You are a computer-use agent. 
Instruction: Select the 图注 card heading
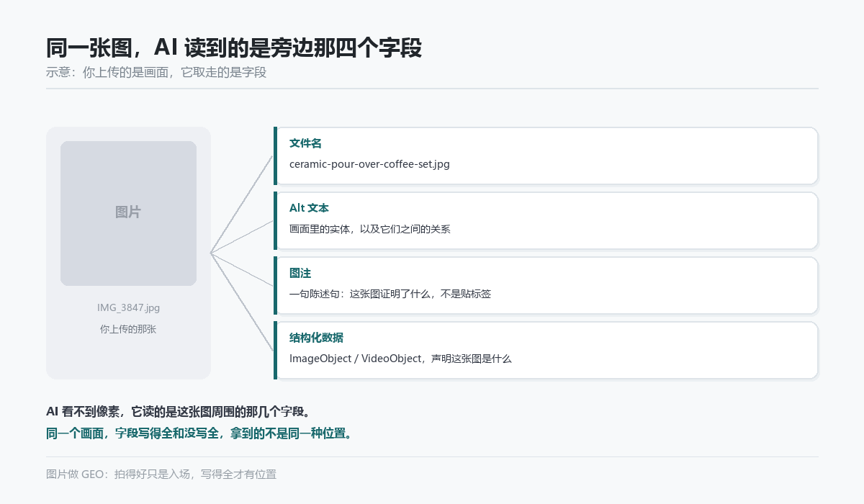[300, 273]
